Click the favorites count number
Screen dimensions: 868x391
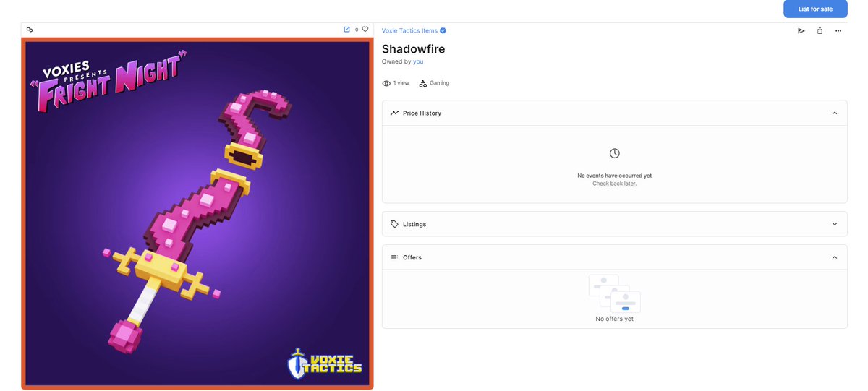click(357, 30)
